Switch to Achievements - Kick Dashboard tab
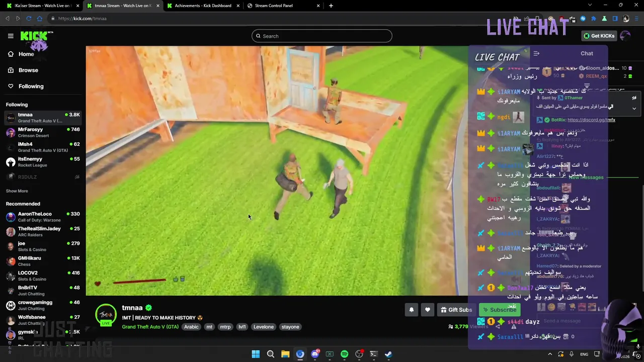Viewport: 644px width, 362px height. [x=203, y=6]
